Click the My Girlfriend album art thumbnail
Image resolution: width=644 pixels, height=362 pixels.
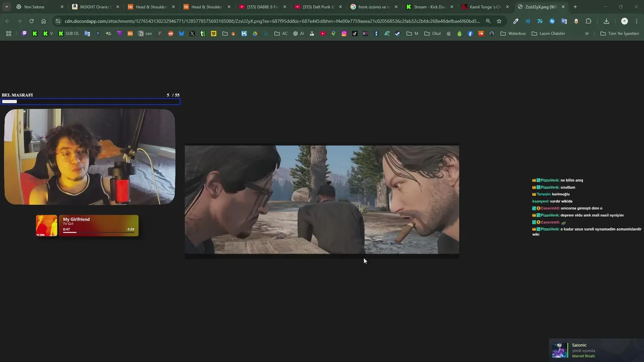pos(46,226)
